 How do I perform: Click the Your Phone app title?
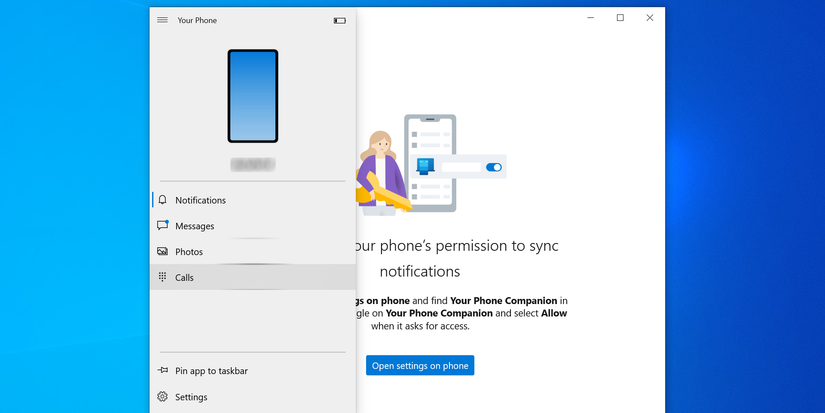[197, 20]
